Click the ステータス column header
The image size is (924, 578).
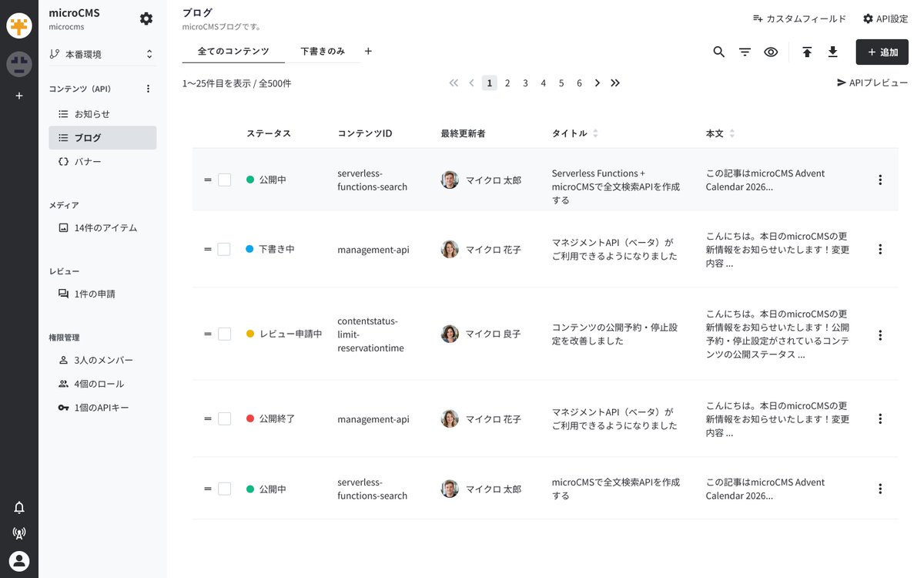[x=269, y=133]
